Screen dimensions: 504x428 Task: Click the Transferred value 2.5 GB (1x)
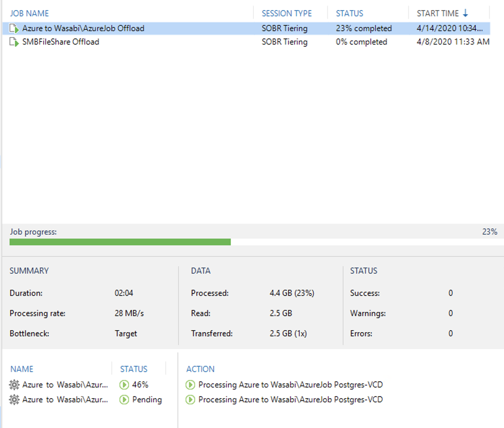(x=288, y=334)
